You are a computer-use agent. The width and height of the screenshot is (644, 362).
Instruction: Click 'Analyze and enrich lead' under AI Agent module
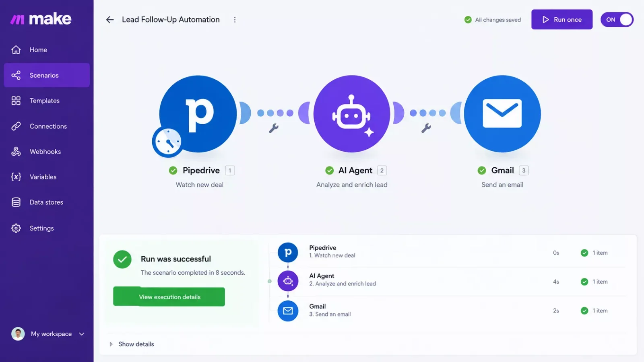click(x=352, y=185)
